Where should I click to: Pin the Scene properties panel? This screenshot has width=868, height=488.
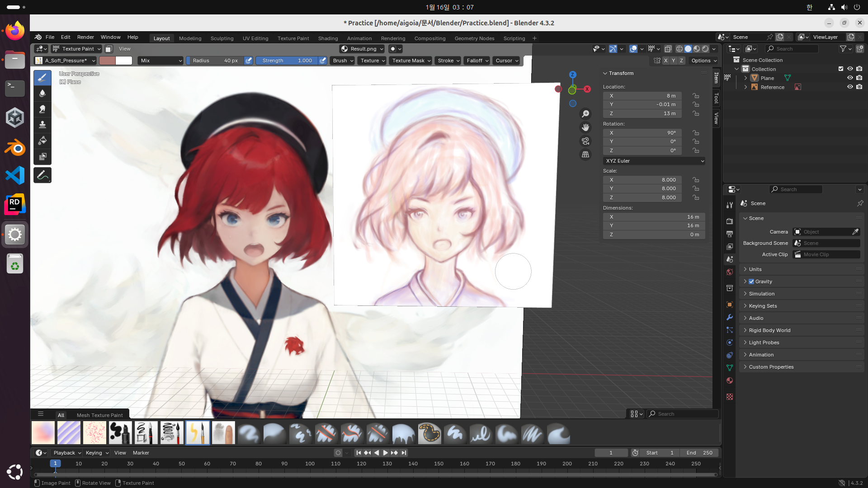860,203
